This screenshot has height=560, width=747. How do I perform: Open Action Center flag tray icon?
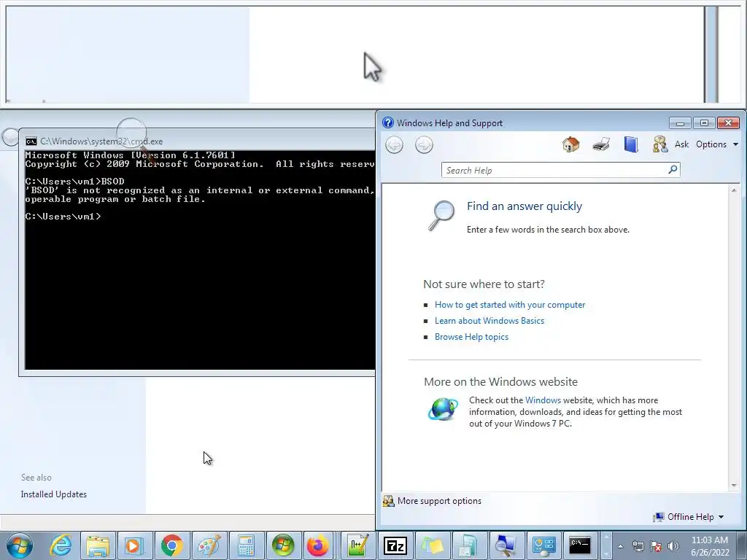tap(656, 546)
